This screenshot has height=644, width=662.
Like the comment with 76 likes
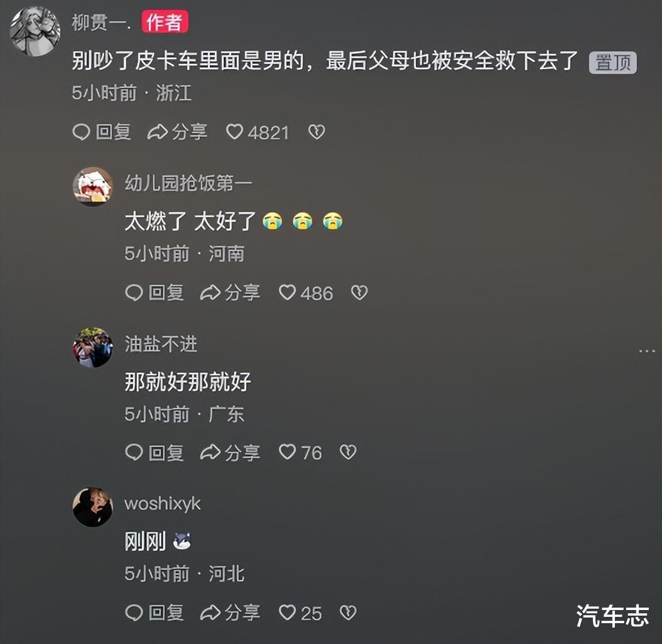(x=300, y=453)
